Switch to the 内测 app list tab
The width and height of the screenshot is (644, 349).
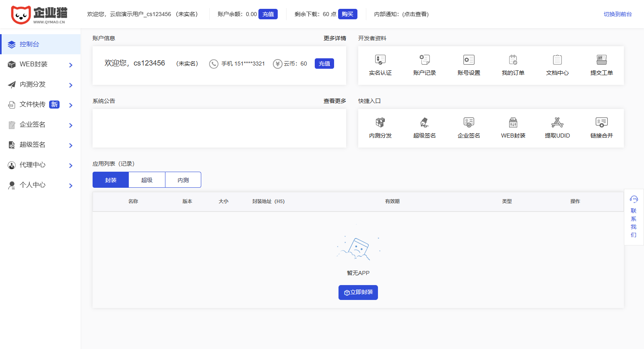[x=183, y=180]
